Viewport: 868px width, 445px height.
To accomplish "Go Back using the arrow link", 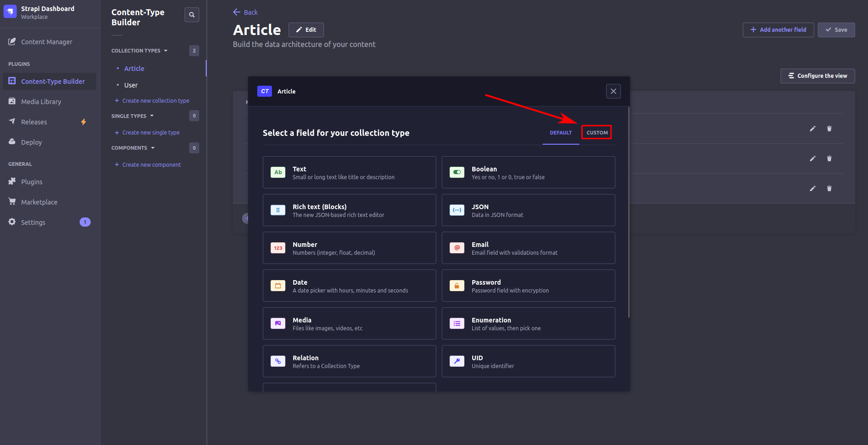I will coord(245,12).
